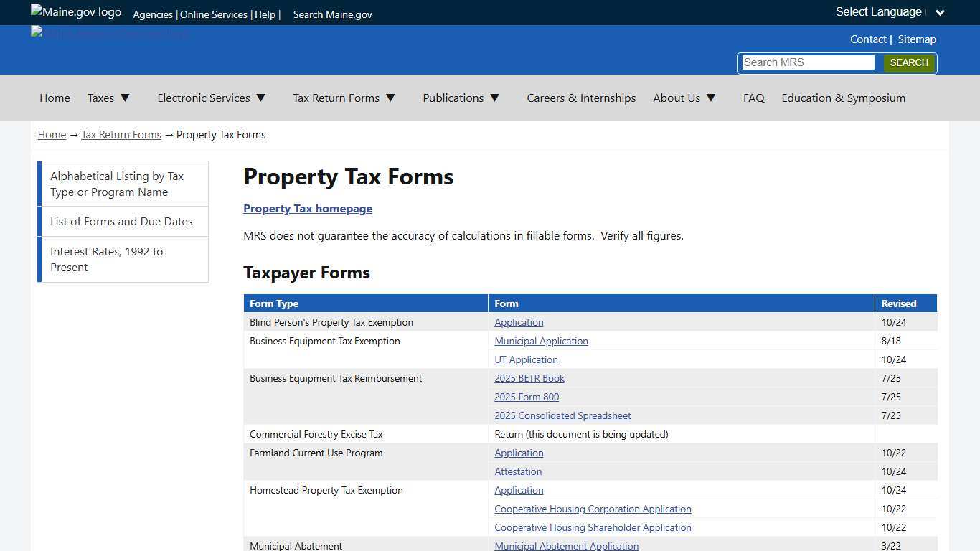980x551 pixels.
Task: Expand the About Us menu
Action: pos(684,98)
